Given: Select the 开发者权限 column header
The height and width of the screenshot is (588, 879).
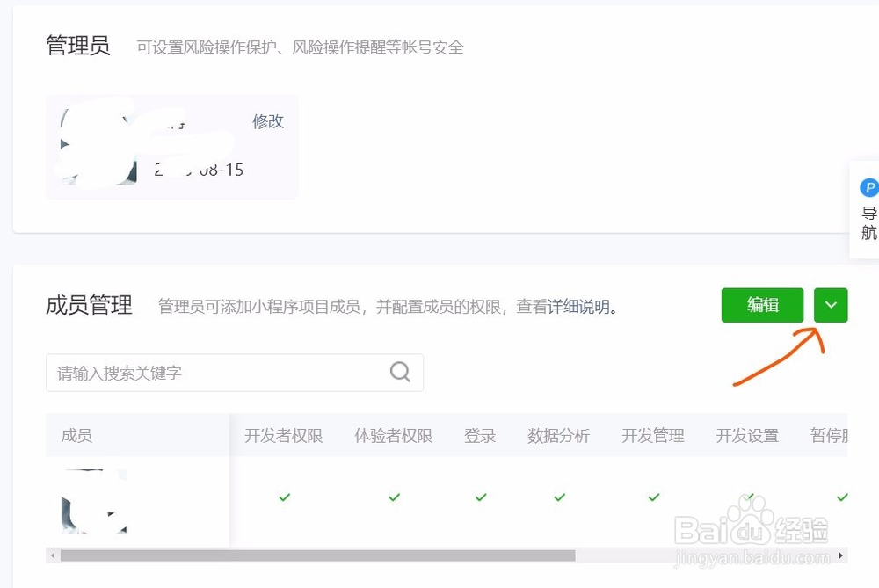Looking at the screenshot, I should tap(284, 436).
